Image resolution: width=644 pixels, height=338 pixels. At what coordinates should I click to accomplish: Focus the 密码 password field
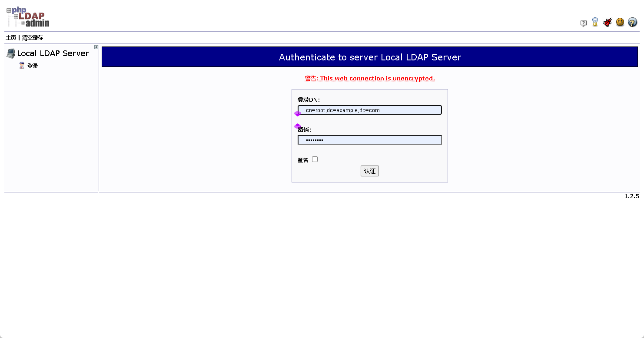[x=370, y=140]
